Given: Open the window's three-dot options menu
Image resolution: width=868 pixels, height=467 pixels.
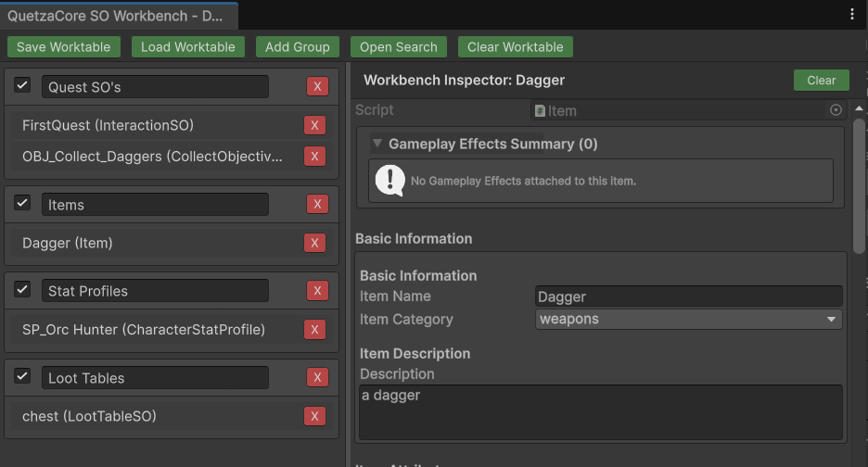Looking at the screenshot, I should tap(852, 14).
